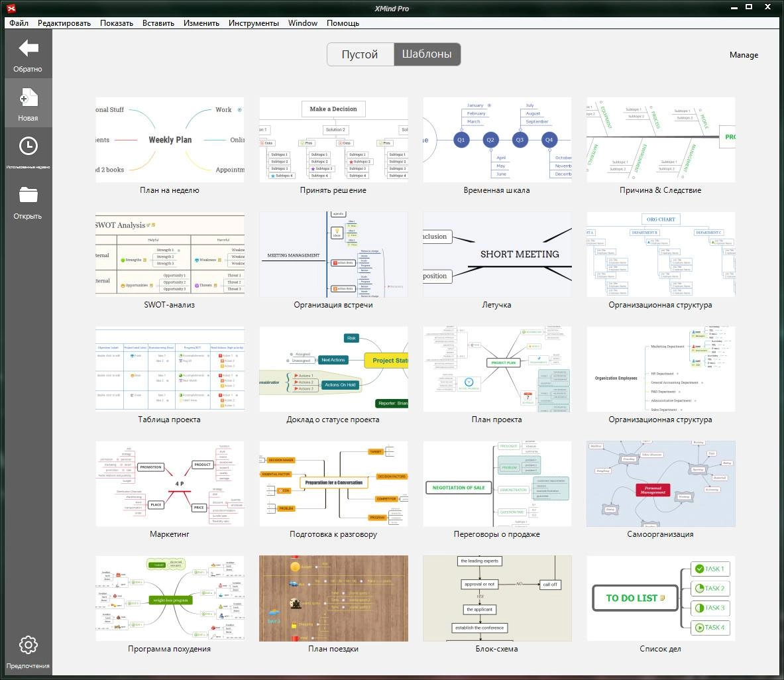Viewport: 784px width, 680px height.
Task: Open the Изменить menu
Action: (201, 23)
